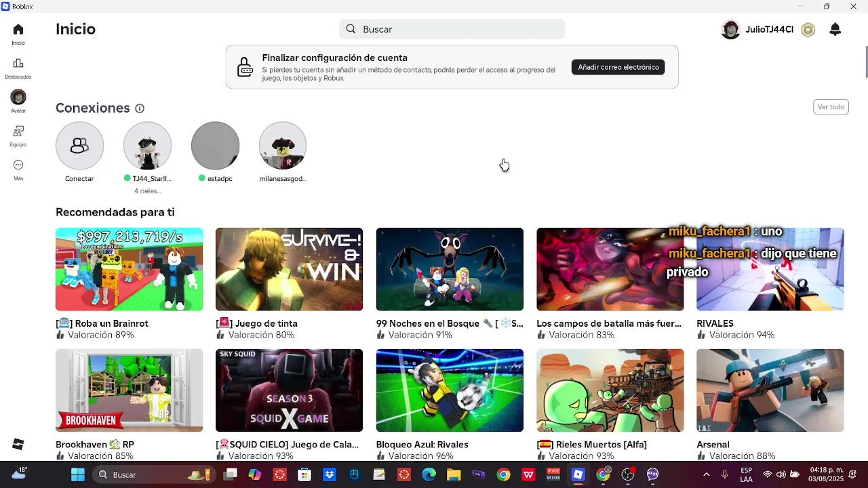The width and height of the screenshot is (868, 488).
Task: Open the weather widget showing 18°
Action: click(18, 474)
